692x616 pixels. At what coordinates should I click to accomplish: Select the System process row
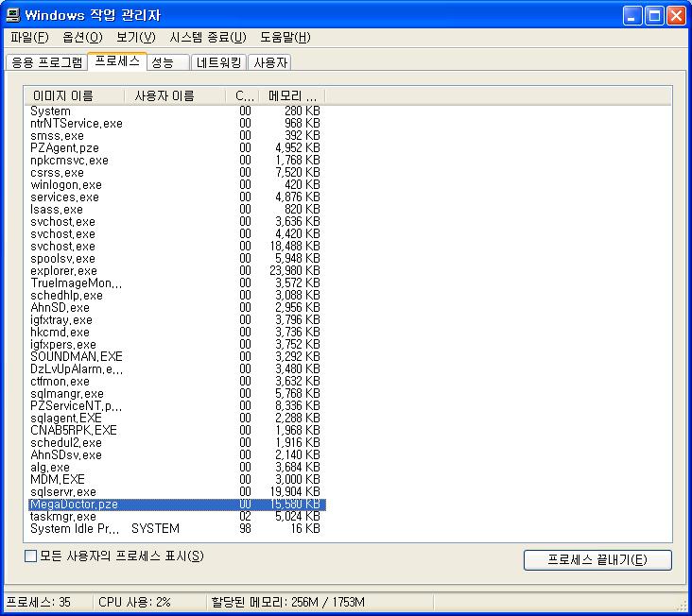pyautogui.click(x=177, y=111)
